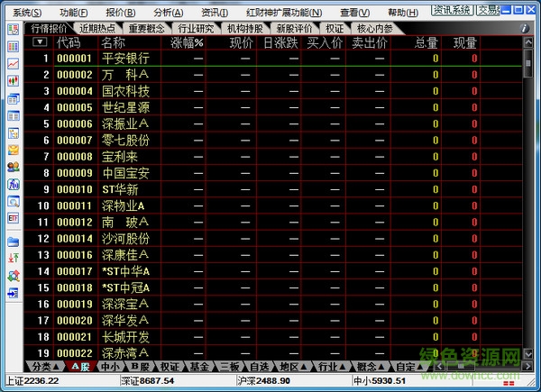541x392 pixels.
Task: Select the 三板 bottom tab
Action: [x=229, y=367]
